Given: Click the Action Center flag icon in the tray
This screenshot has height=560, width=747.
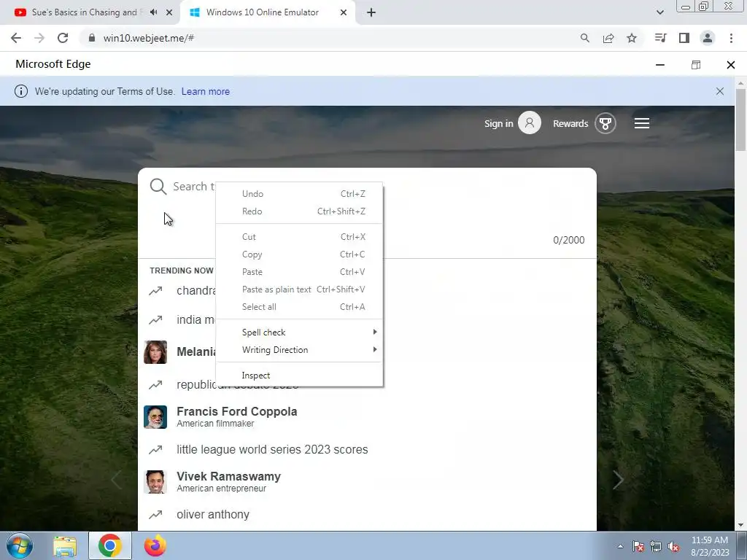Looking at the screenshot, I should (x=638, y=547).
